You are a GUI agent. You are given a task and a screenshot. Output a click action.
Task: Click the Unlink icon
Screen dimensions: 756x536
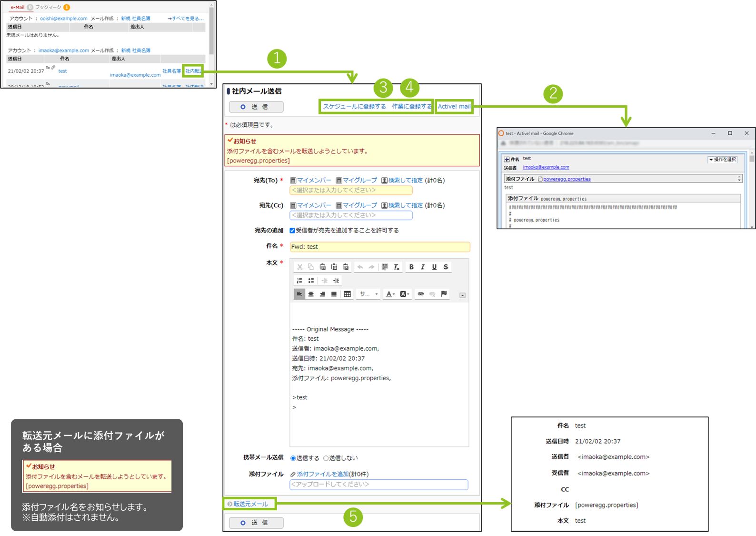pyautogui.click(x=432, y=294)
